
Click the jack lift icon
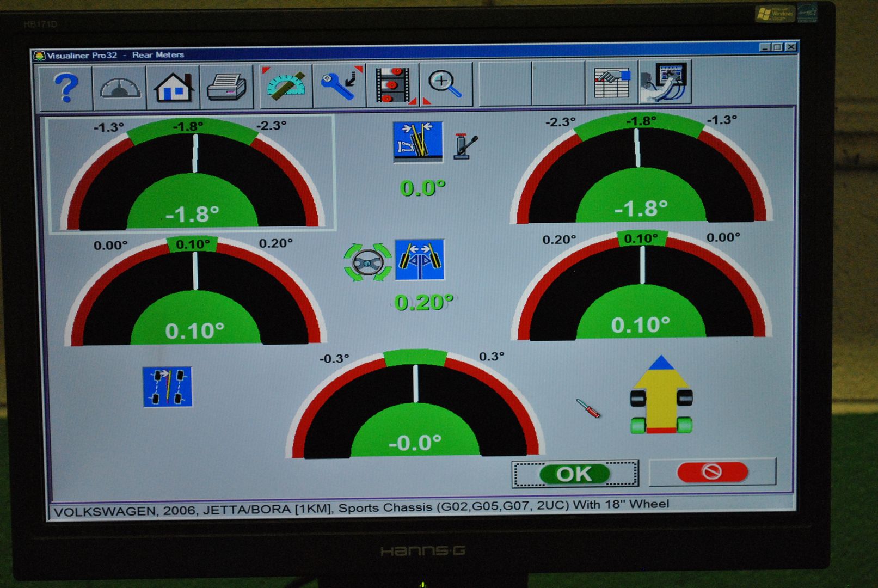coord(465,146)
